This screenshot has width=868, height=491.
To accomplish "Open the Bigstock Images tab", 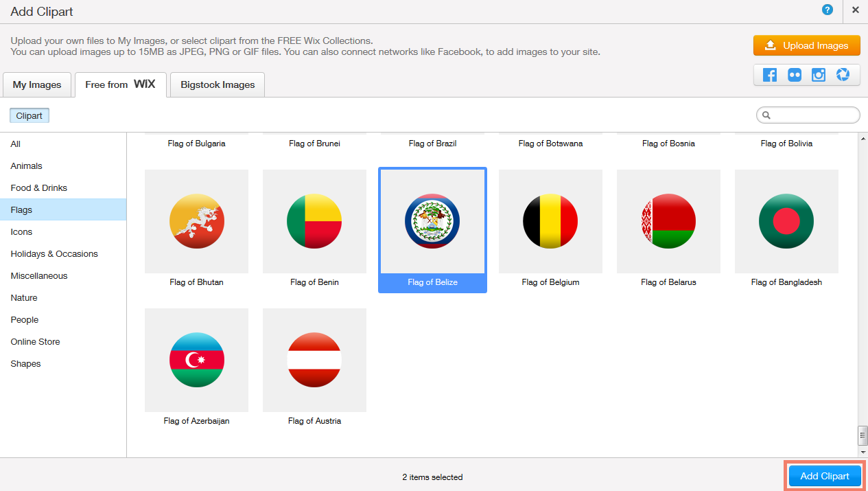I will [x=218, y=85].
